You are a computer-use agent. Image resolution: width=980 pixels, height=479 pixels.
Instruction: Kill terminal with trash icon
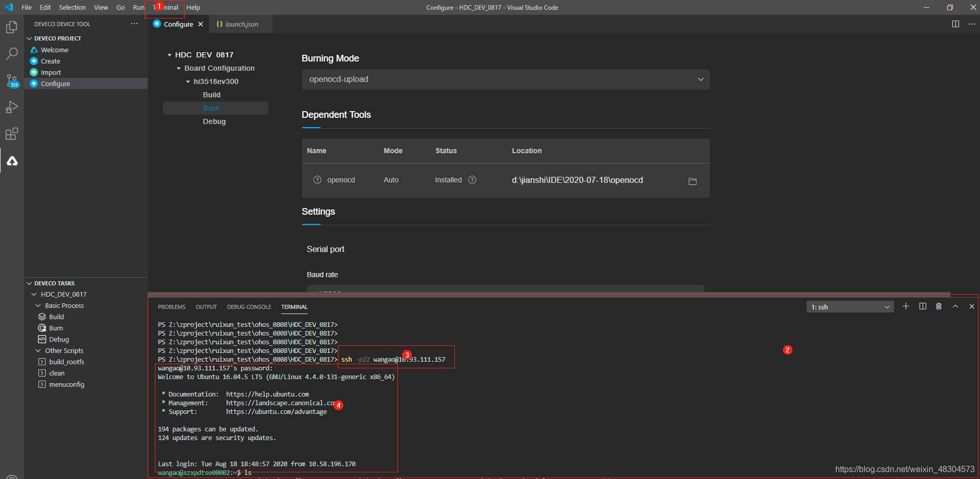click(x=939, y=306)
